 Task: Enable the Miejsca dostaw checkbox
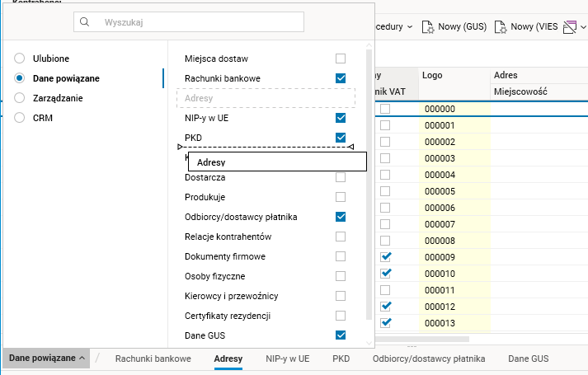341,59
